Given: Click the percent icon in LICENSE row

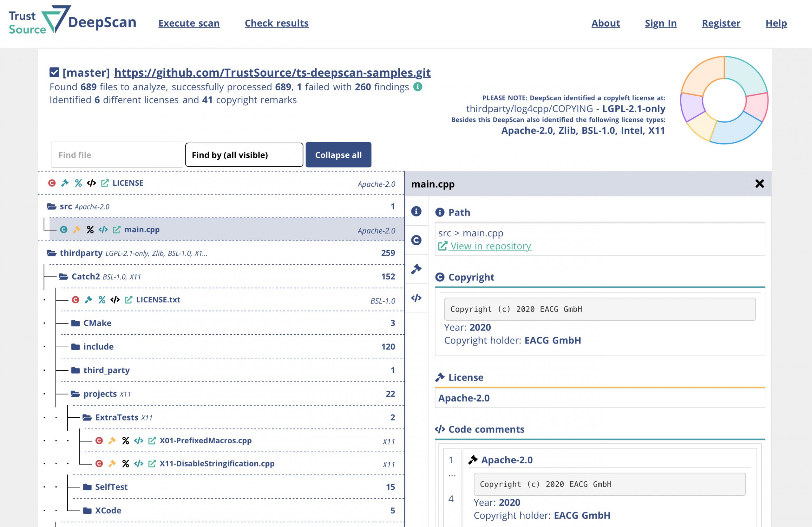Looking at the screenshot, I should pyautogui.click(x=78, y=183).
